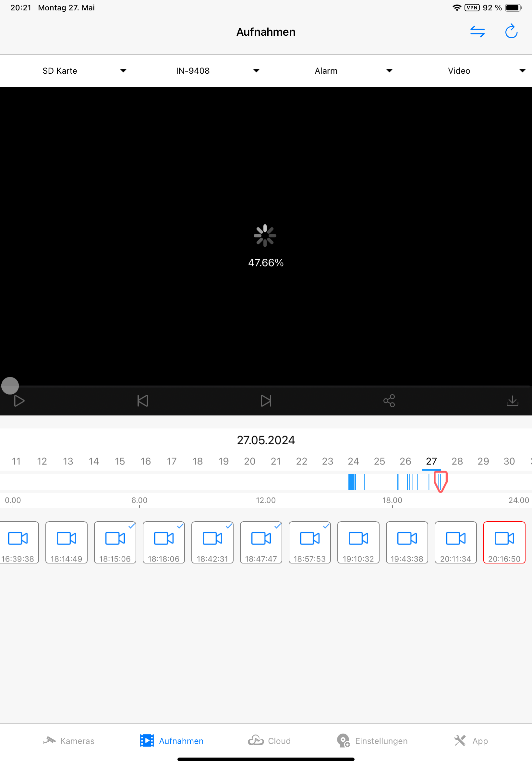Open the IN-9408 camera dropdown

(199, 71)
